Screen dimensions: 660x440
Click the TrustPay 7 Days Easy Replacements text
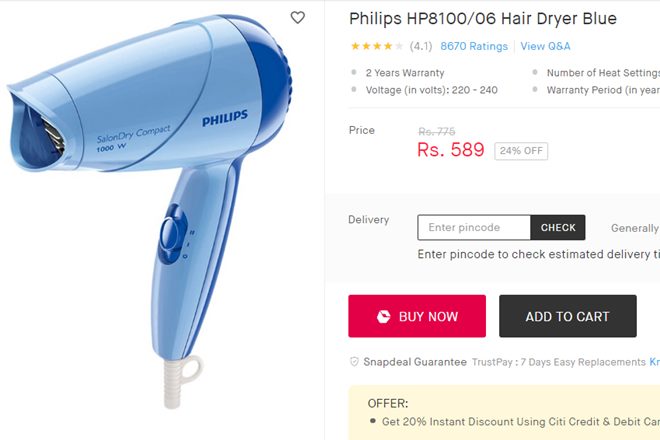click(559, 362)
